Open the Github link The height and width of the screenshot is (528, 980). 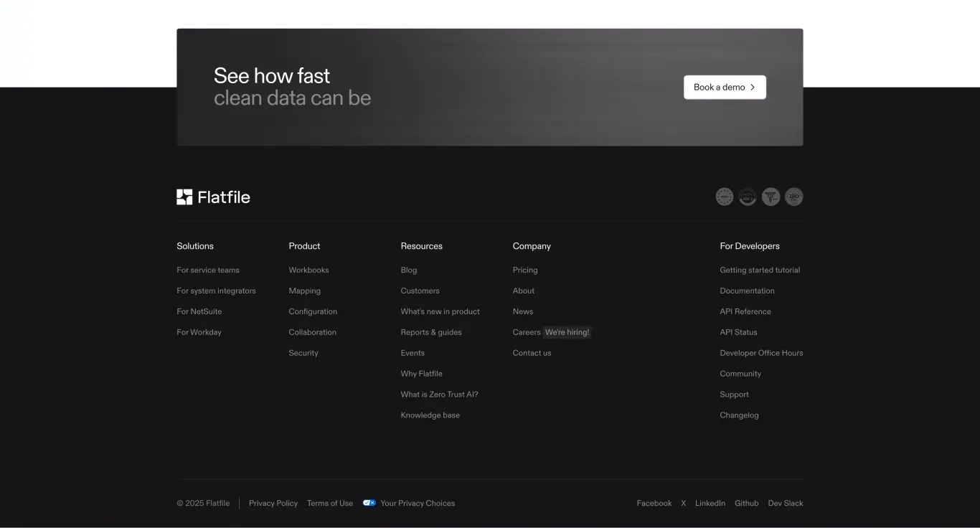[747, 504]
